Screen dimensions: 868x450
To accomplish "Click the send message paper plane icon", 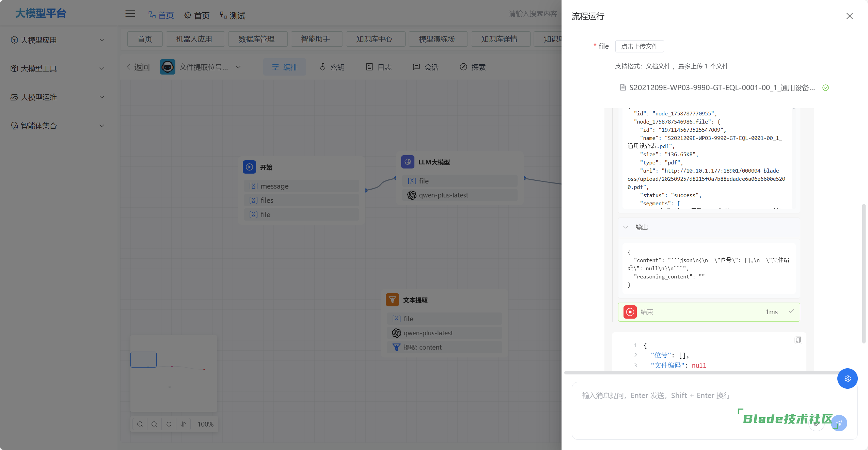I will coord(839,423).
